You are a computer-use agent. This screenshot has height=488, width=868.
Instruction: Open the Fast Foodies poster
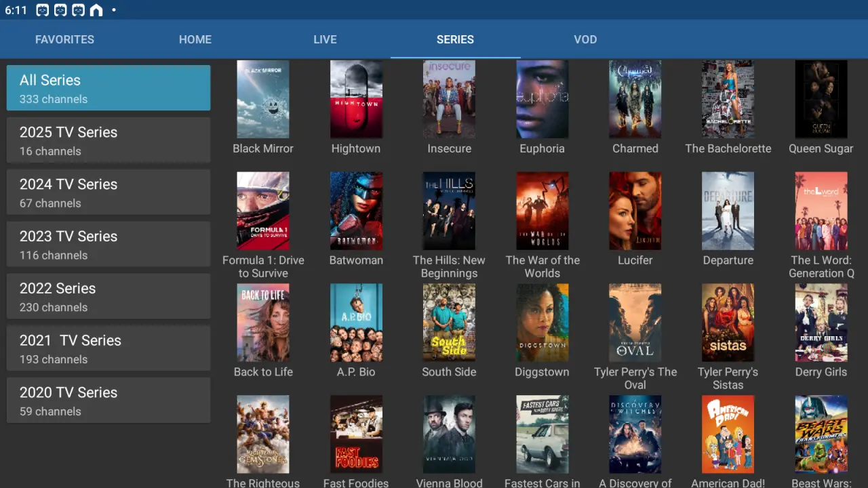pos(356,434)
